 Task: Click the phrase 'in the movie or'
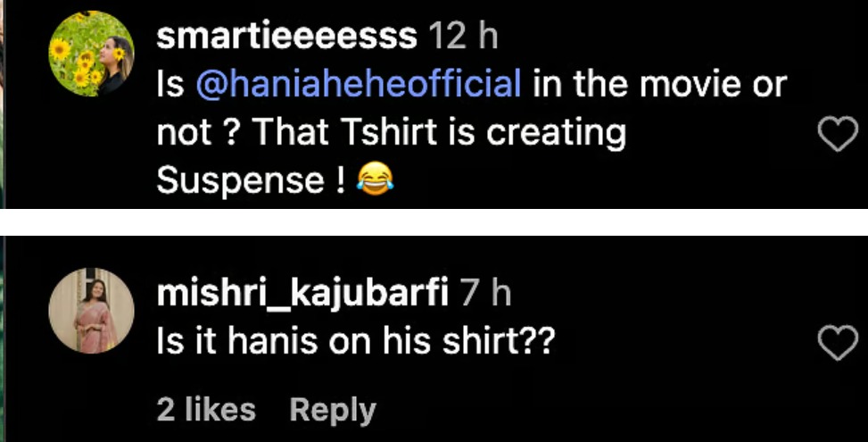point(660,85)
